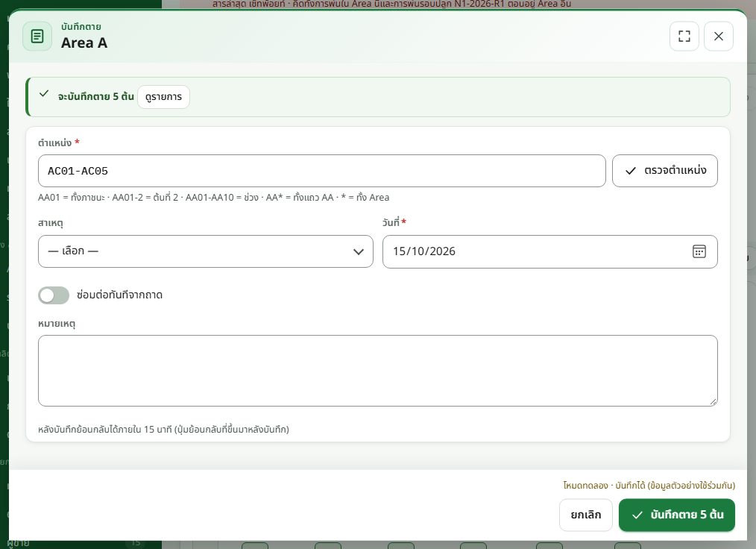This screenshot has width=756, height=549.
Task: Close the บันทึกตาย dialog
Action: 719,37
